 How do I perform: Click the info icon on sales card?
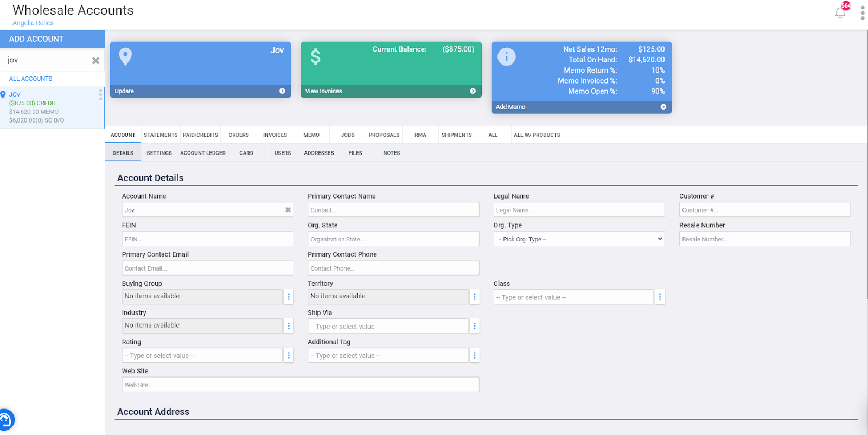coord(507,56)
